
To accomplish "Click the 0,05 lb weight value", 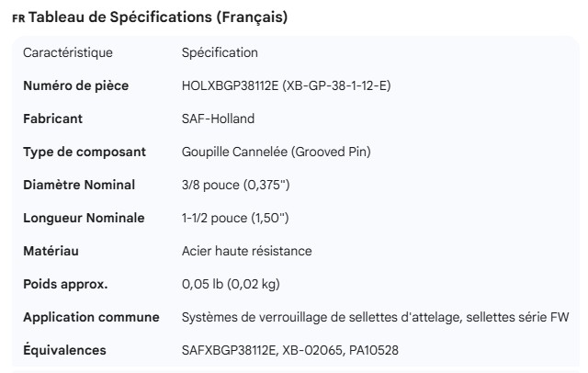I will (231, 284).
